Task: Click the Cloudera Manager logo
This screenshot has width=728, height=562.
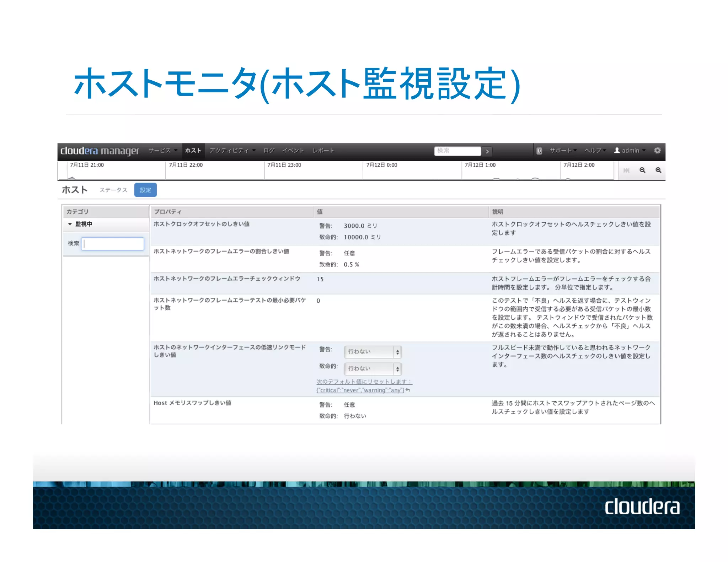Action: coord(100,151)
